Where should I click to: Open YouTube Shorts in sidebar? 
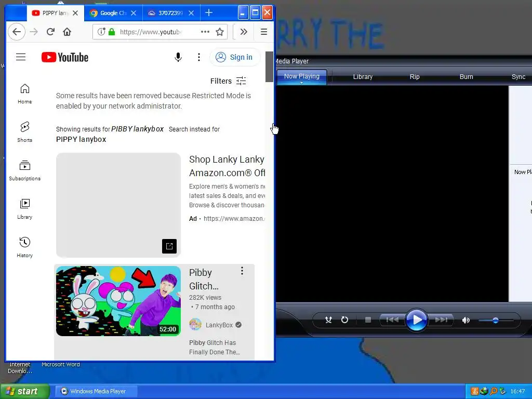click(25, 132)
